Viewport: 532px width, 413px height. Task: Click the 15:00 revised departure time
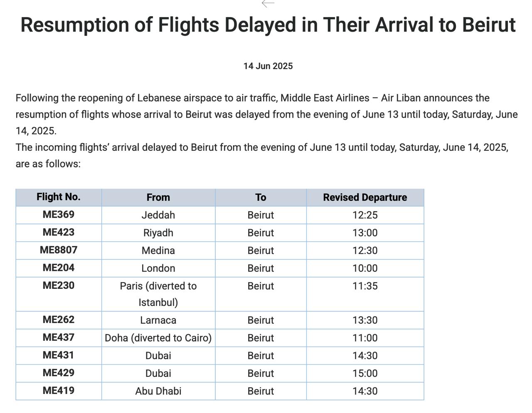(x=365, y=373)
